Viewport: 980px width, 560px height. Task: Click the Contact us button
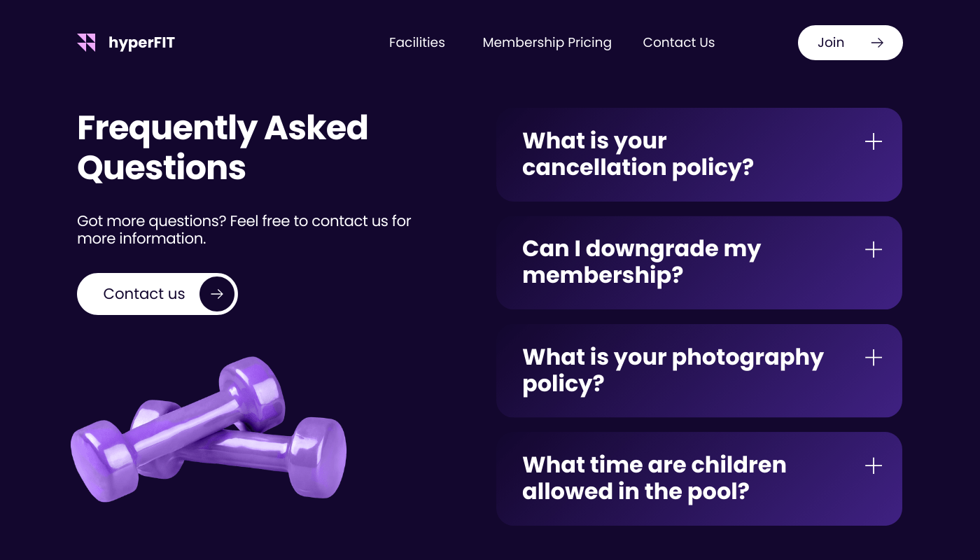143,294
